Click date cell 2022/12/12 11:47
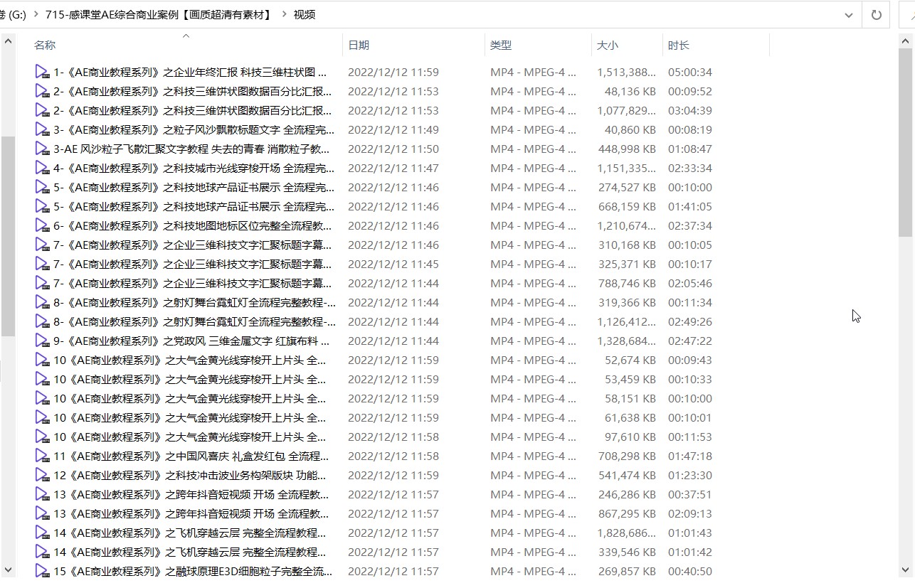 tap(393, 168)
